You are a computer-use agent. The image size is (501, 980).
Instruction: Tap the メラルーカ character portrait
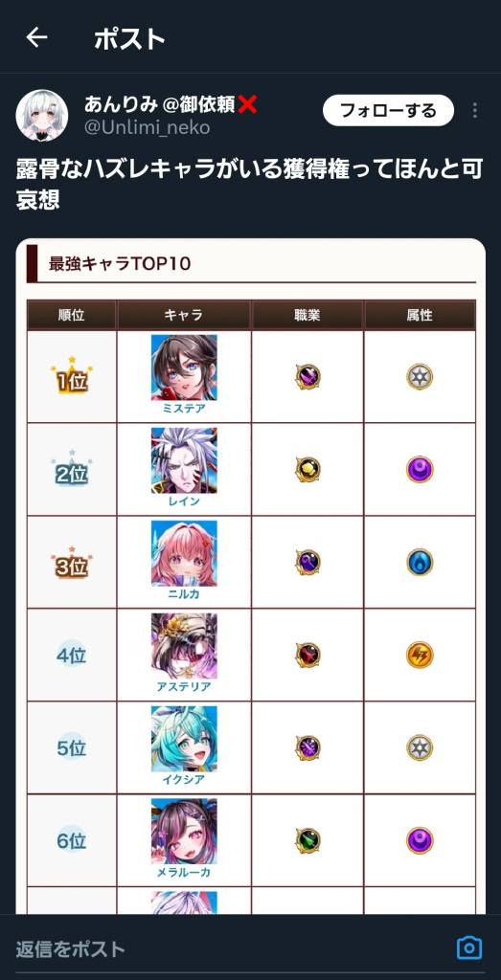[184, 832]
